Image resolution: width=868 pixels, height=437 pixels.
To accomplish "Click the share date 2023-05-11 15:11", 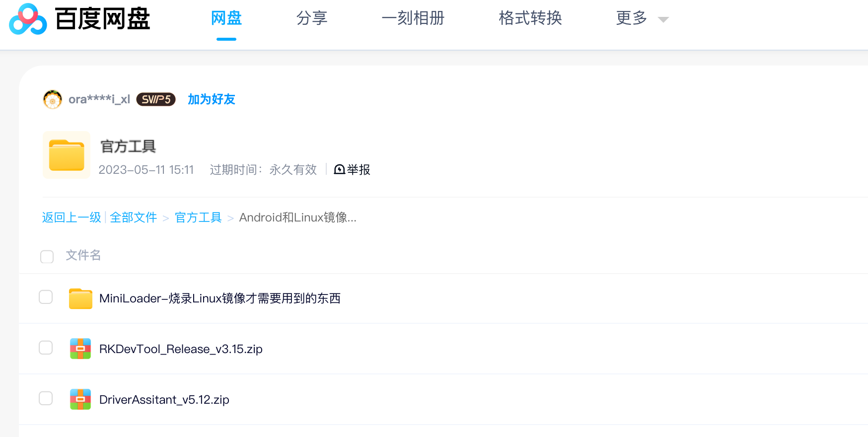I will point(146,170).
